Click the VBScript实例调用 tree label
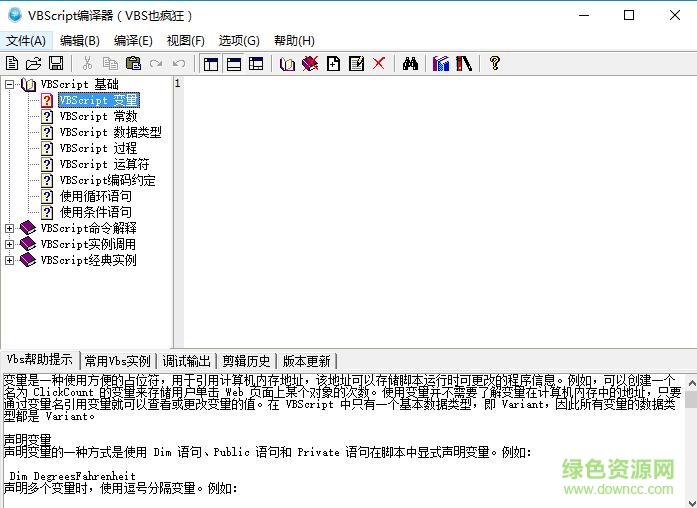Image resolution: width=697 pixels, height=508 pixels. tap(88, 244)
